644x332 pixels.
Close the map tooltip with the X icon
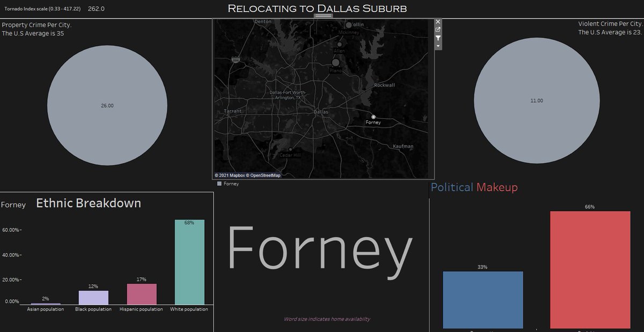(438, 21)
